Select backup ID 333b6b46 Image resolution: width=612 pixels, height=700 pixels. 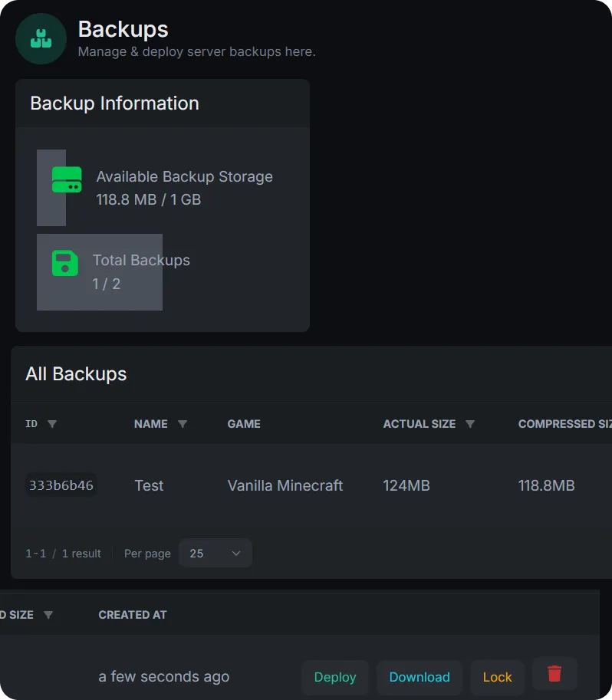[x=61, y=485]
